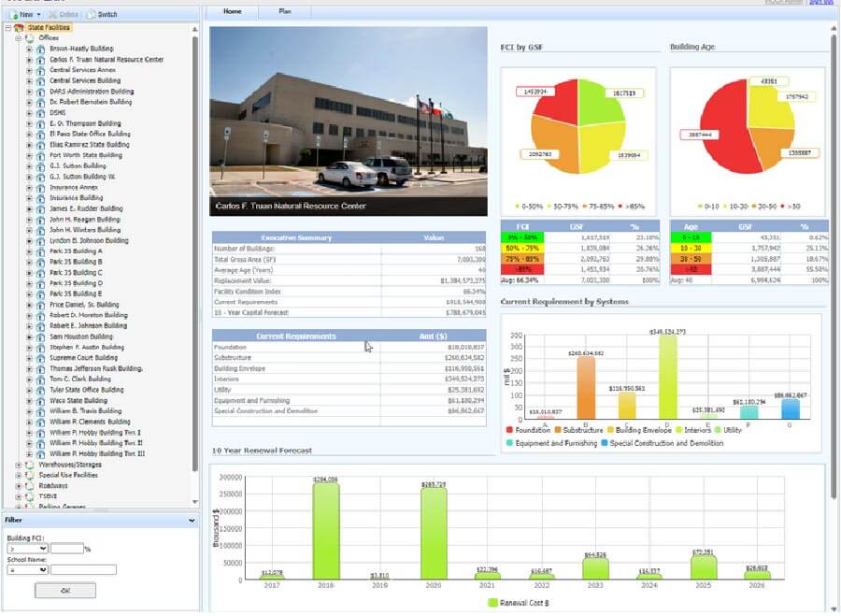Select Dr. Robert Bernstein Building in the tree

(91, 102)
